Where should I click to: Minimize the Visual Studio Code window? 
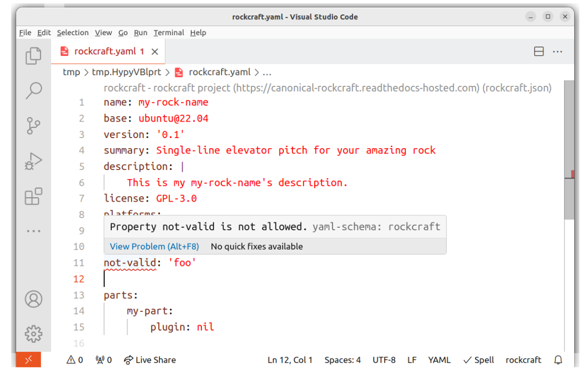530,17
